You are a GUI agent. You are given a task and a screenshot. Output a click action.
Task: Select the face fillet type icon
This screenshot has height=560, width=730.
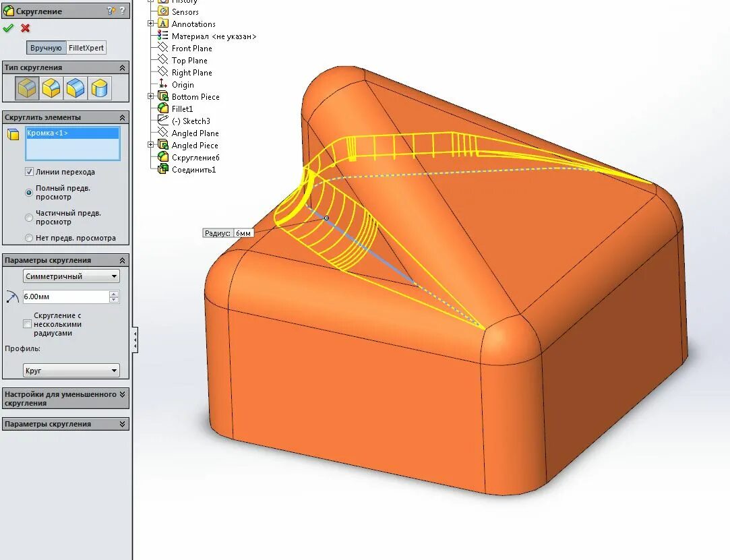click(x=75, y=88)
